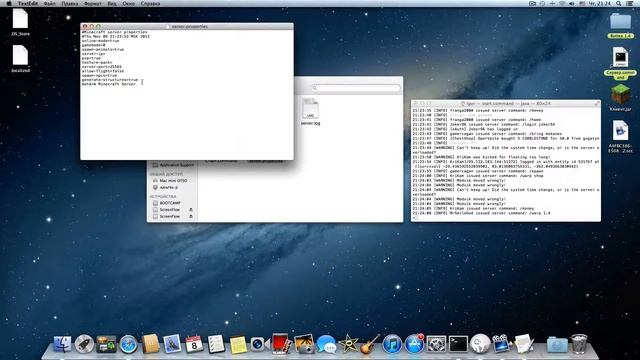Click the line 'allow-flight=false' in TextEdit
This screenshot has width=640, height=360.
(102, 71)
